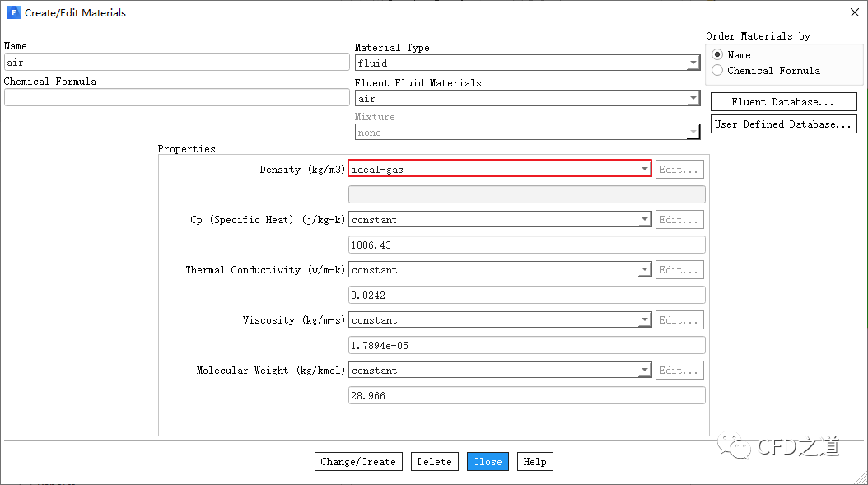Expand the Viscosity method dropdown
The image size is (868, 485).
click(x=501, y=320)
